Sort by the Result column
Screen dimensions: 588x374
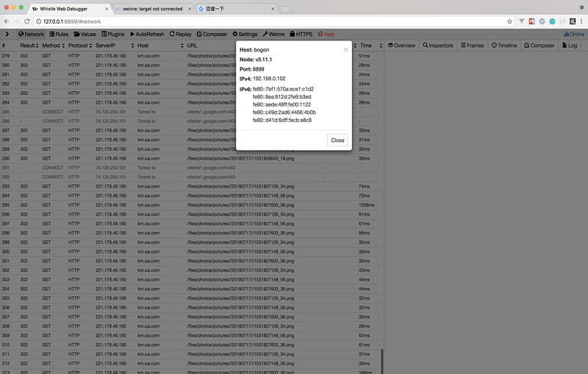click(29, 46)
